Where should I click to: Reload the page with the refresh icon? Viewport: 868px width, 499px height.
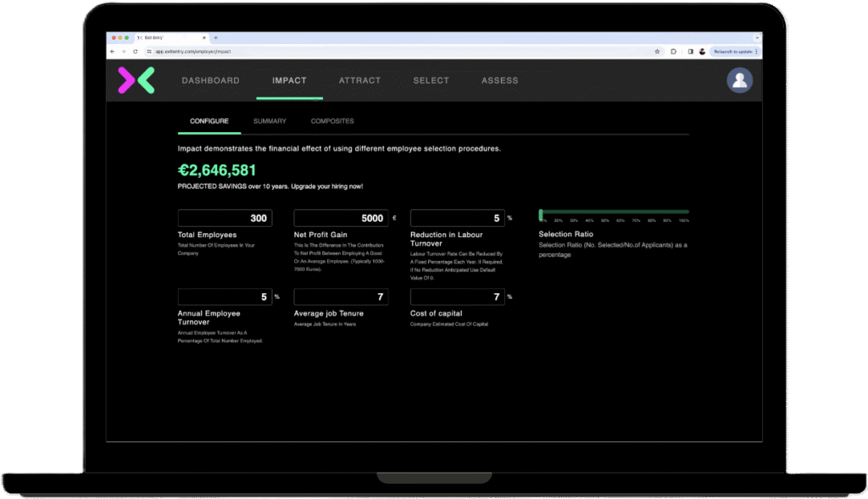tap(136, 52)
